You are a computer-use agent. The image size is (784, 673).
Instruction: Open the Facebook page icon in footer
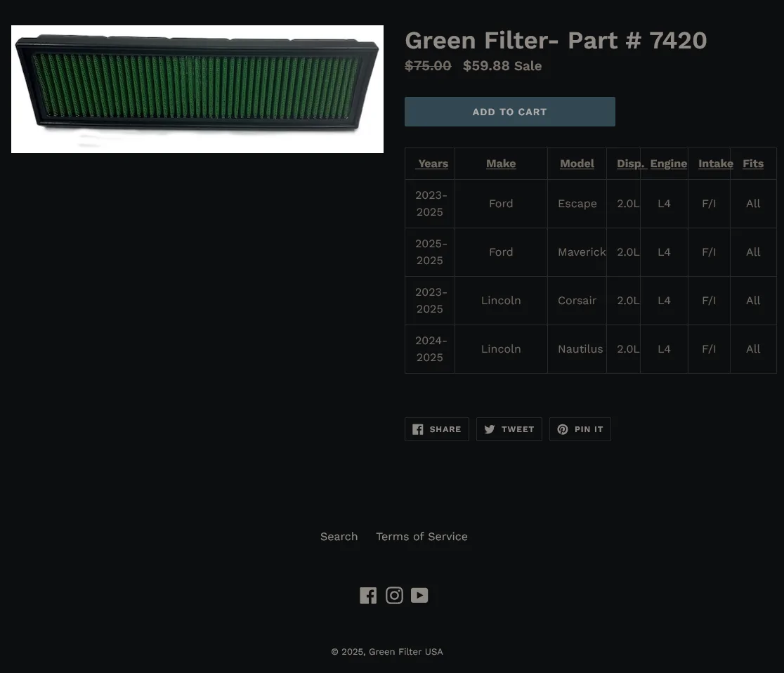pos(368,596)
